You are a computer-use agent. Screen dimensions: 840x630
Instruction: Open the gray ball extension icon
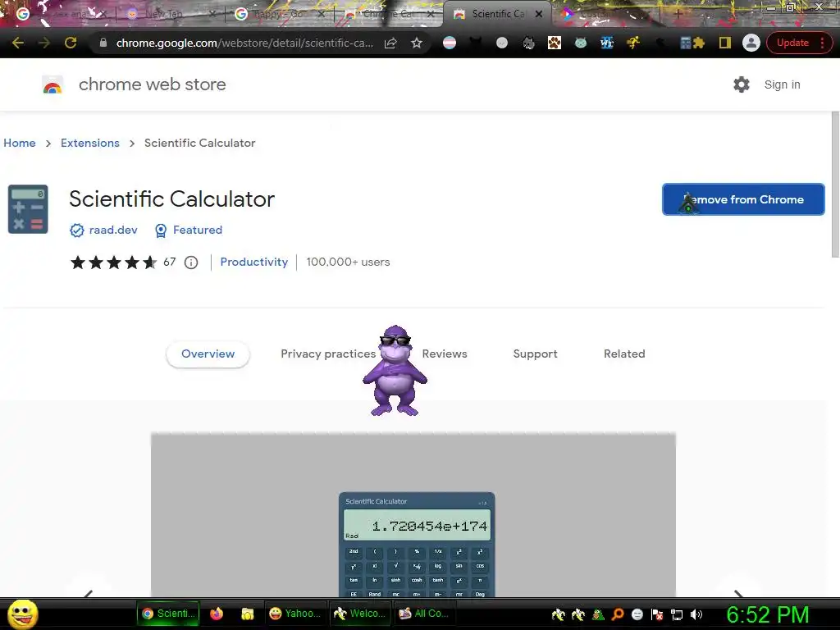(502, 43)
